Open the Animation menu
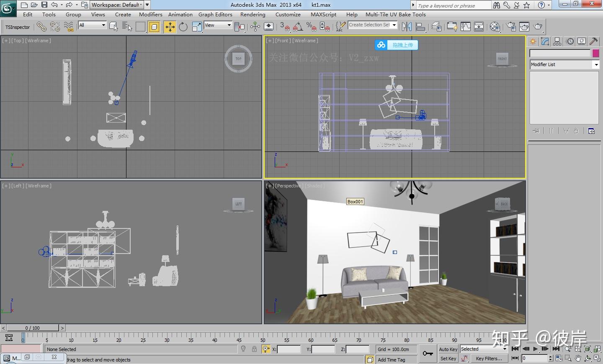Viewport: 603px width, 364px height. pyautogui.click(x=180, y=14)
